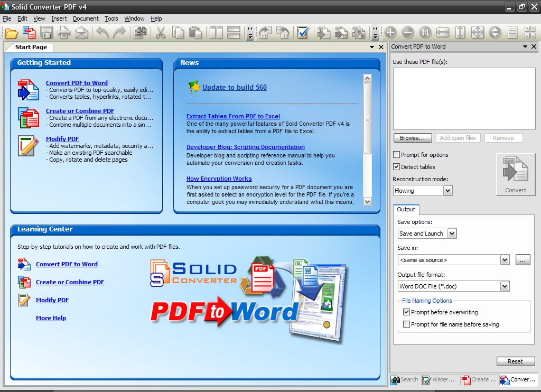Open the Convert PDF to Word panel menu arrow
This screenshot has width=541, height=392.
click(525, 46)
